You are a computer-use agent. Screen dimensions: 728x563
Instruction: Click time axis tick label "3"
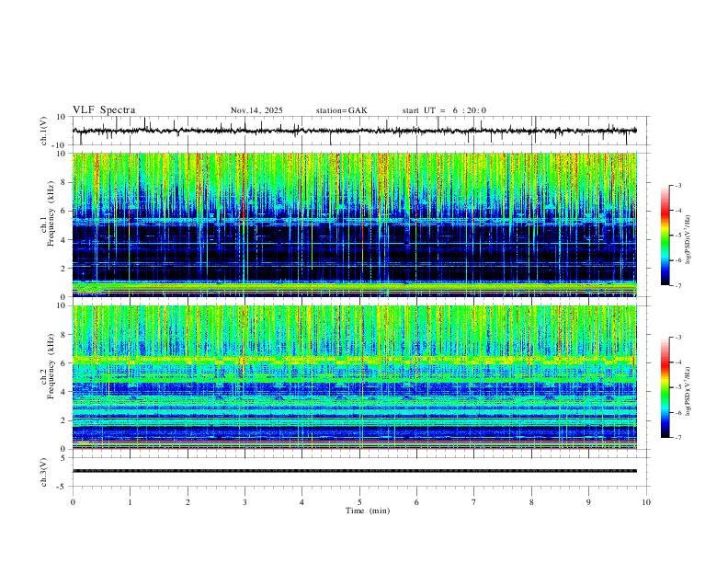click(245, 502)
